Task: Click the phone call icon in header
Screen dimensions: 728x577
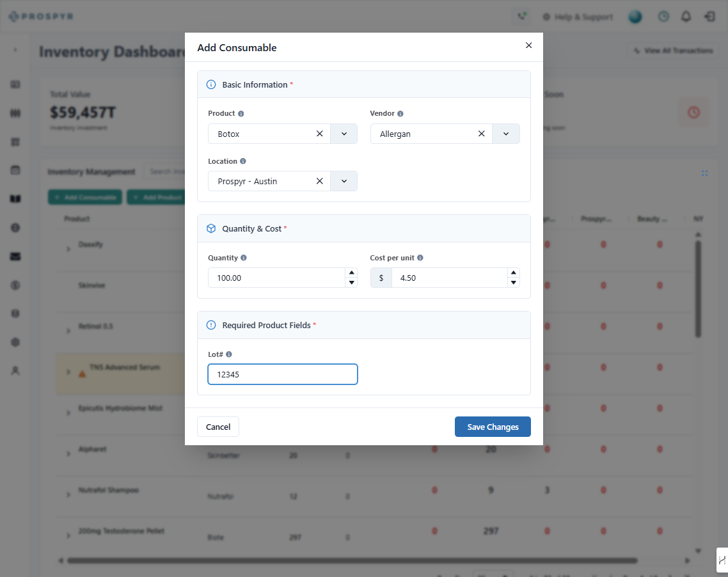Action: point(522,16)
